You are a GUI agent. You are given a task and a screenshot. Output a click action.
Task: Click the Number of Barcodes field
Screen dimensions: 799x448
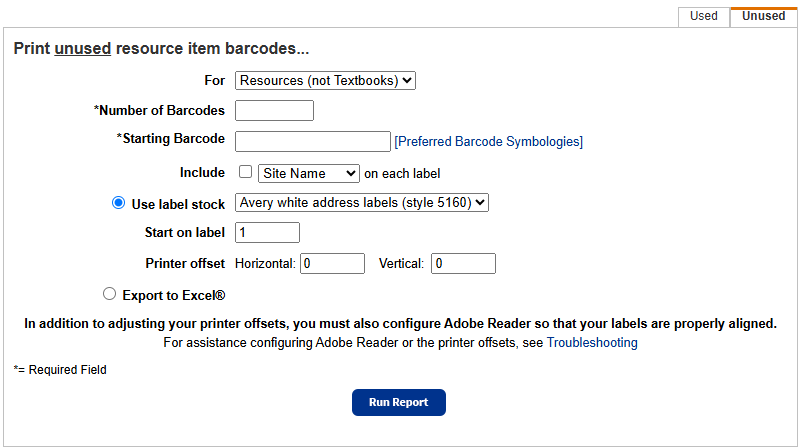point(274,110)
